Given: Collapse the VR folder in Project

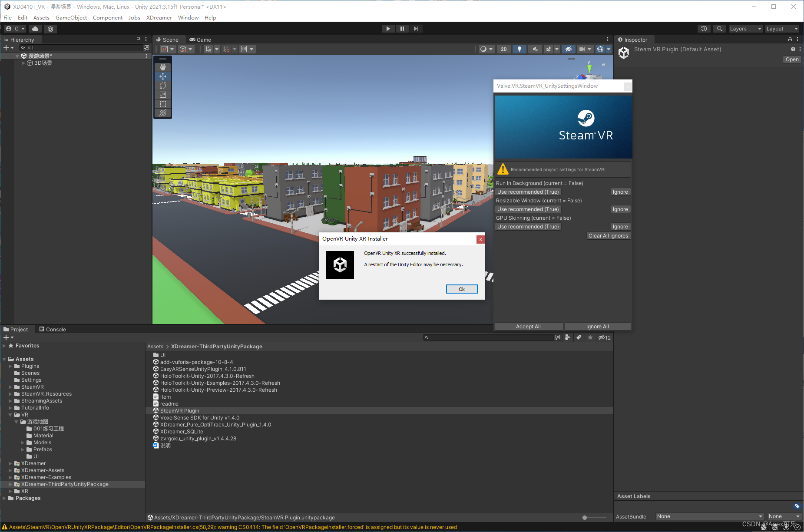Looking at the screenshot, I should 10,415.
